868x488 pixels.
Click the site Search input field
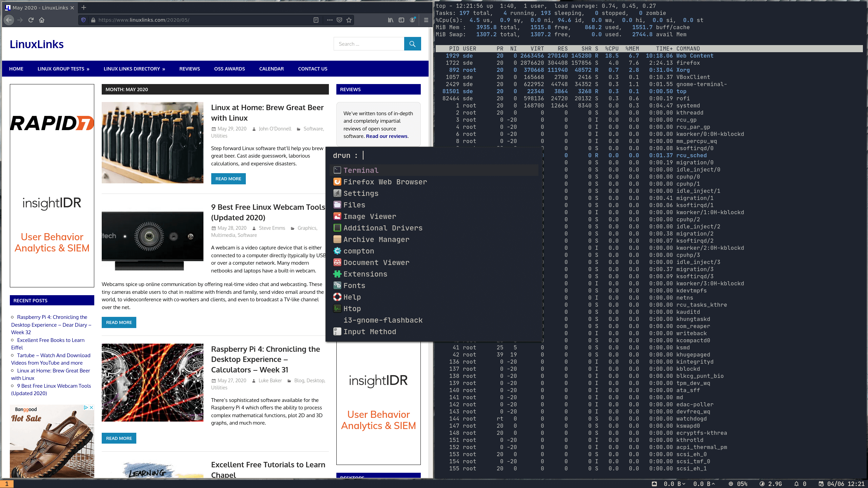point(369,44)
